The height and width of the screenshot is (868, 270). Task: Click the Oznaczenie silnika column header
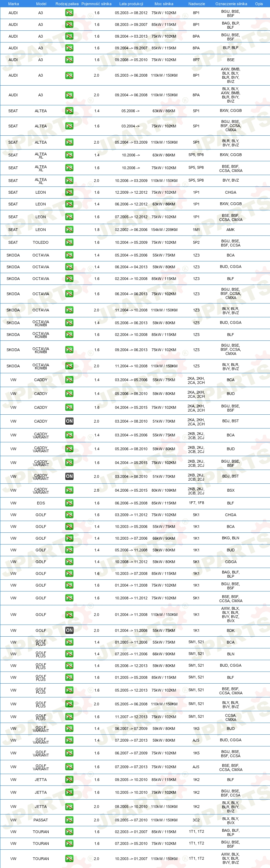coord(231,4)
